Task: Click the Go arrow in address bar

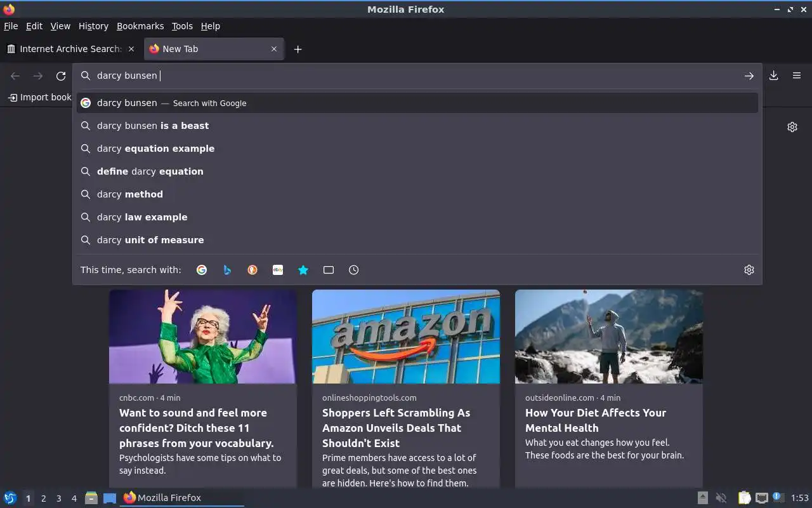Action: click(x=749, y=76)
